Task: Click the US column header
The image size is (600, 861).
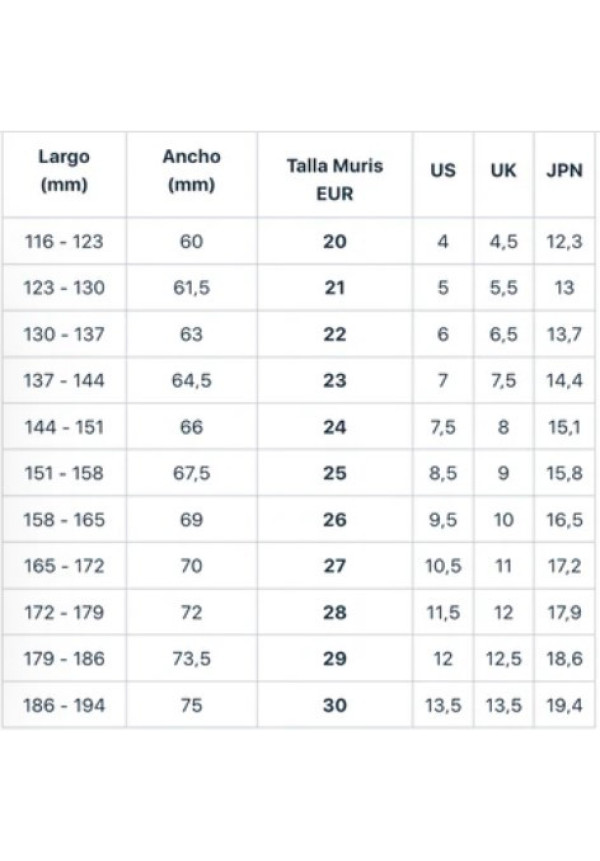Action: pyautogui.click(x=443, y=170)
